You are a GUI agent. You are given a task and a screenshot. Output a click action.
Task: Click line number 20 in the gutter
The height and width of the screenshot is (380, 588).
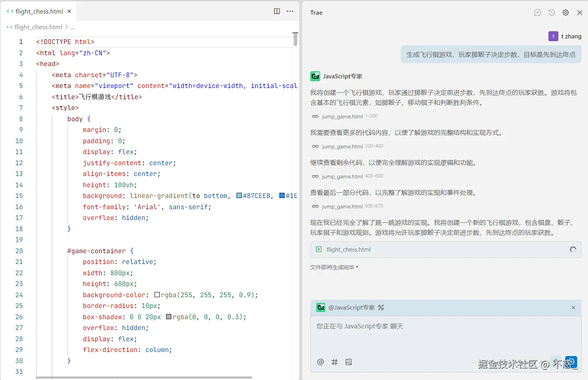19,251
